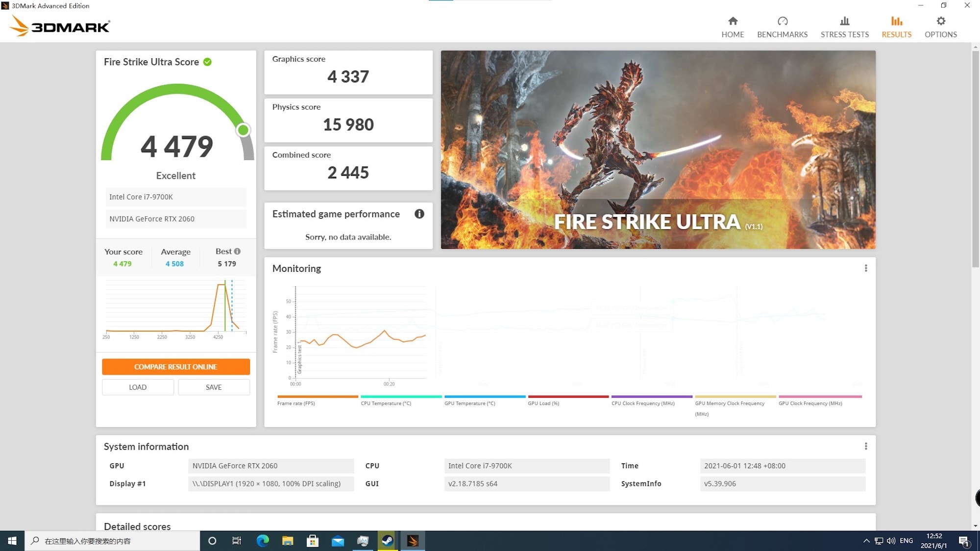Toggle the GPU Memory Clock Frequency legend
980x551 pixels.
pos(735,406)
